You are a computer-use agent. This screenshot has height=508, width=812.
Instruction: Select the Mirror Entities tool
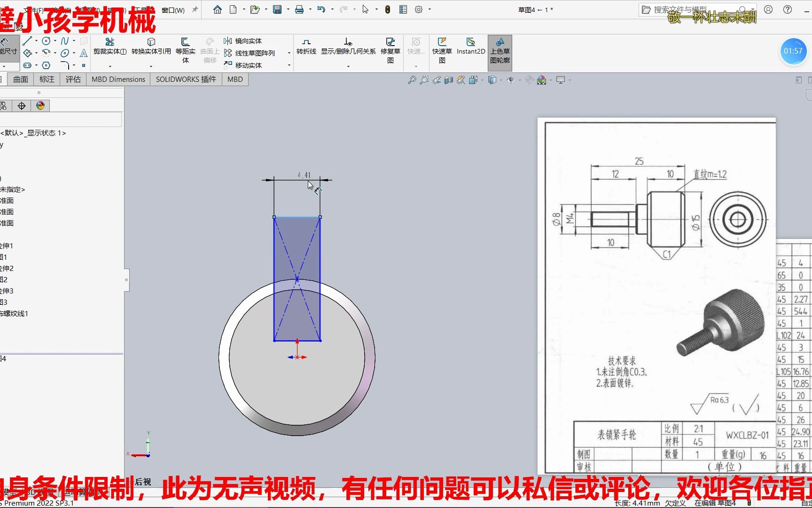[x=246, y=41]
